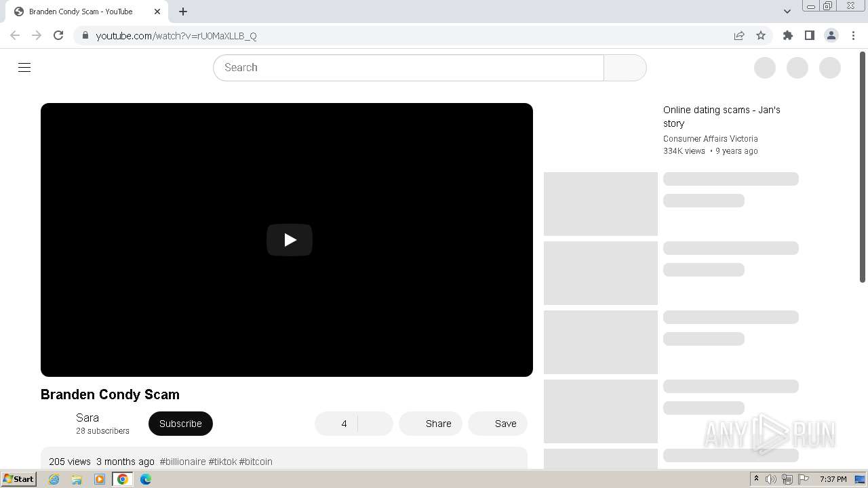868x488 pixels.
Task: Share this video
Action: [431, 424]
